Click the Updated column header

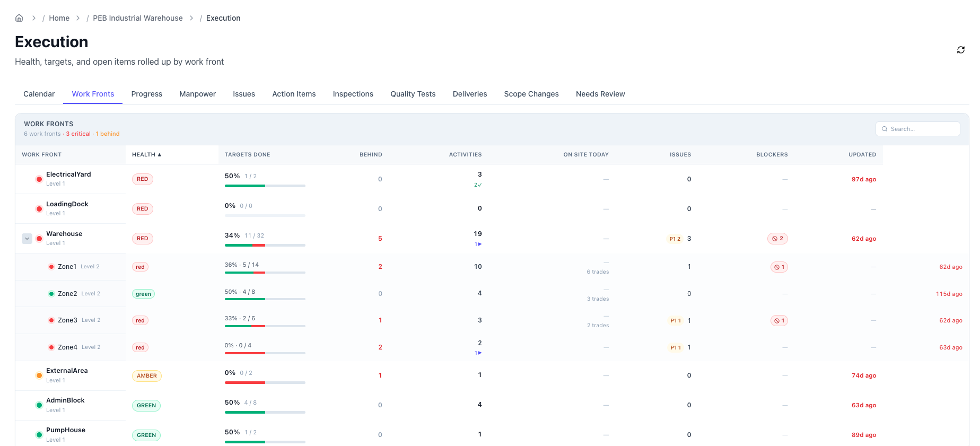tap(862, 155)
